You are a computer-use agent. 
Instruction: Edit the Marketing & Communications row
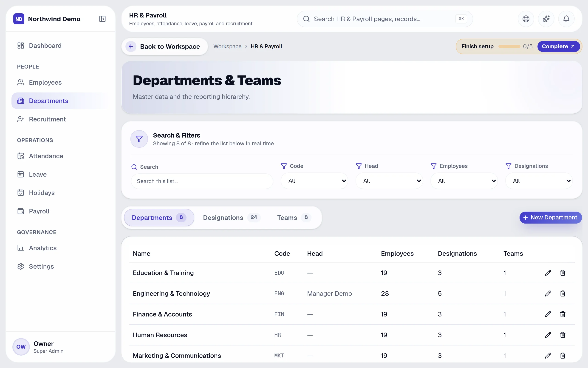pos(548,355)
